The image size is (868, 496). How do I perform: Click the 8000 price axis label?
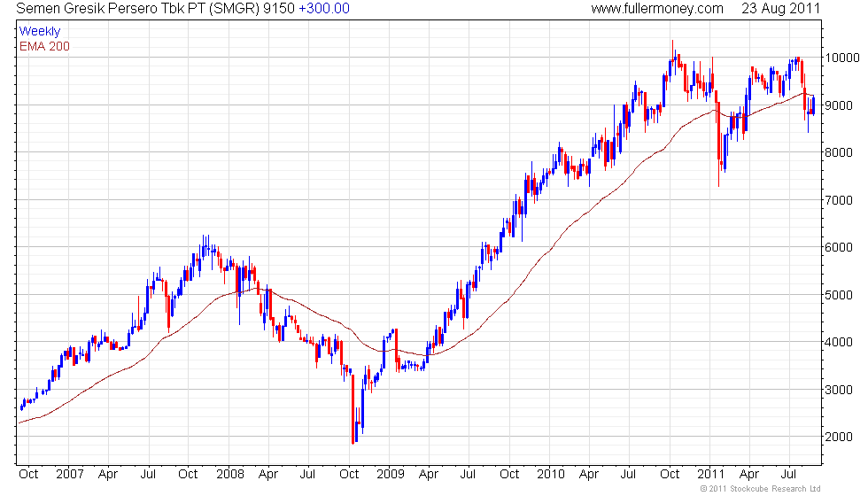click(x=840, y=152)
